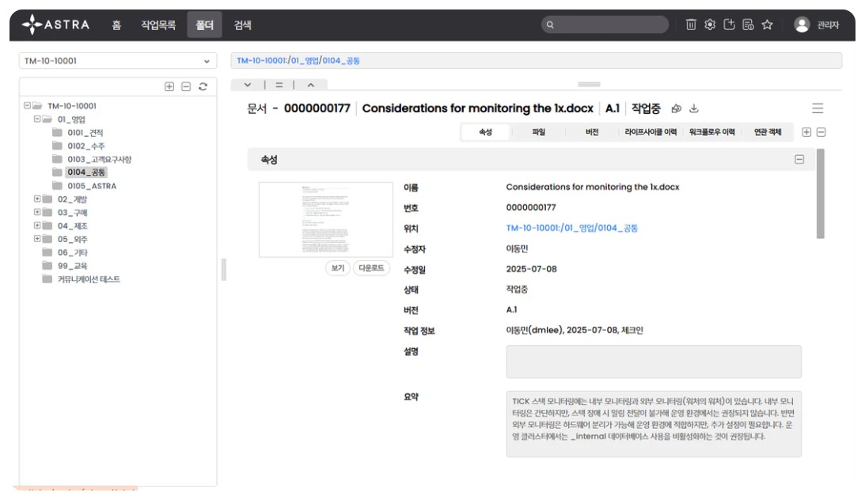Click the top search input field

coord(605,25)
